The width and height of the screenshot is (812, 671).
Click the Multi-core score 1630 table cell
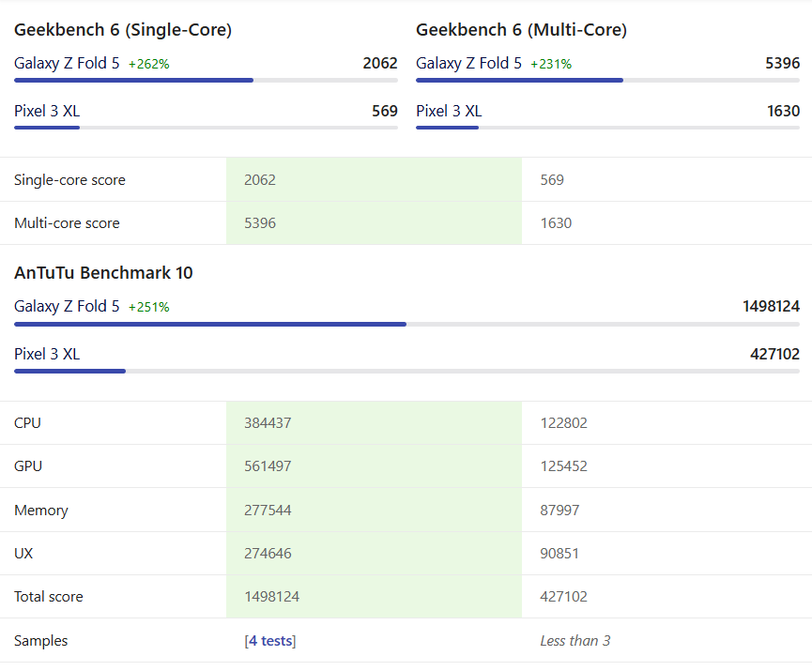click(556, 223)
